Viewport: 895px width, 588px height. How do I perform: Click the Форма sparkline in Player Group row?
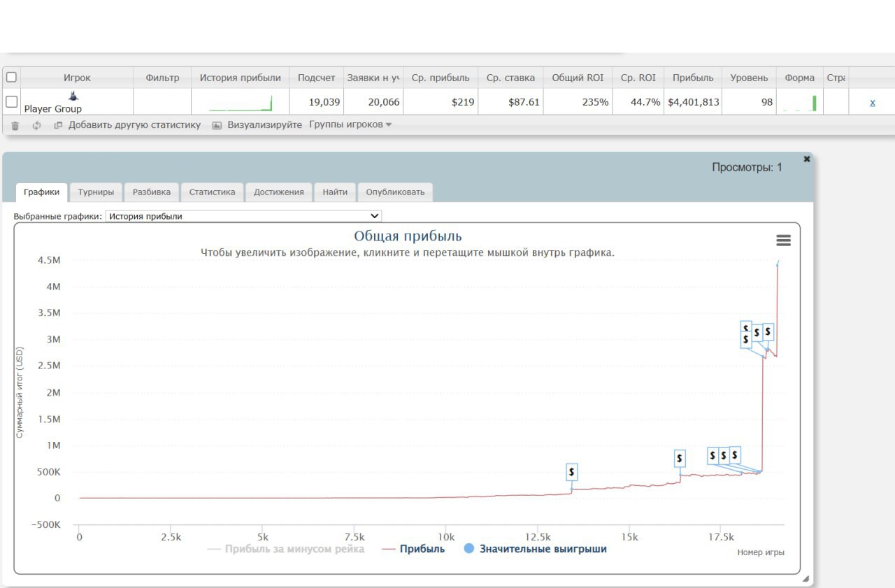pyautogui.click(x=799, y=103)
